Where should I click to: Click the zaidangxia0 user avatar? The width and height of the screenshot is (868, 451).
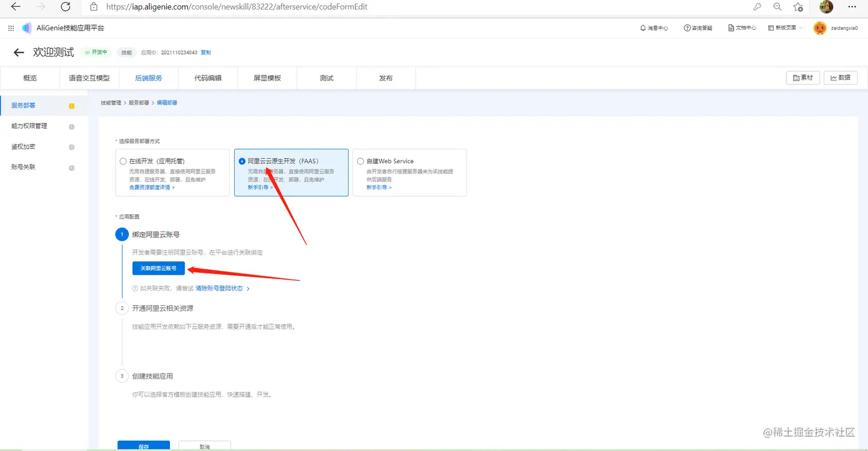click(820, 28)
